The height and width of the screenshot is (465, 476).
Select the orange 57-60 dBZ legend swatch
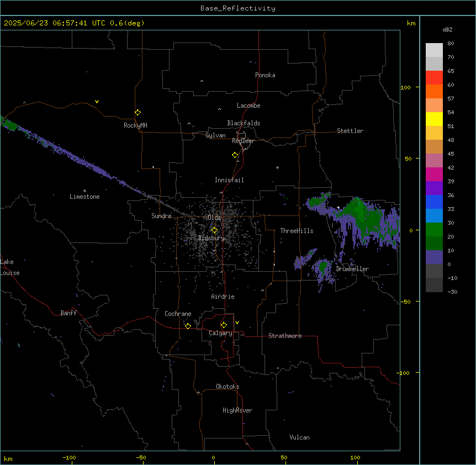(x=434, y=91)
